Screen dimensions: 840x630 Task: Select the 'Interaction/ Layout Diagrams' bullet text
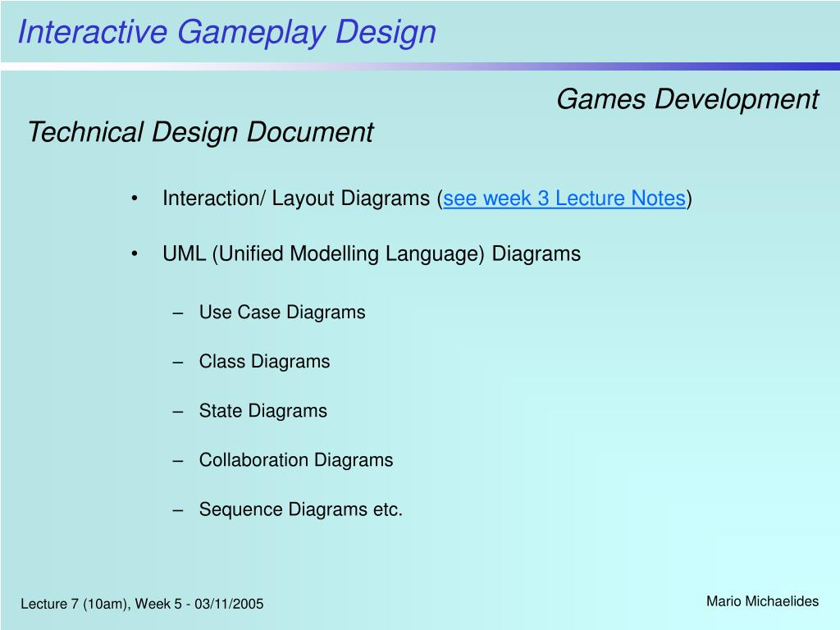point(296,199)
